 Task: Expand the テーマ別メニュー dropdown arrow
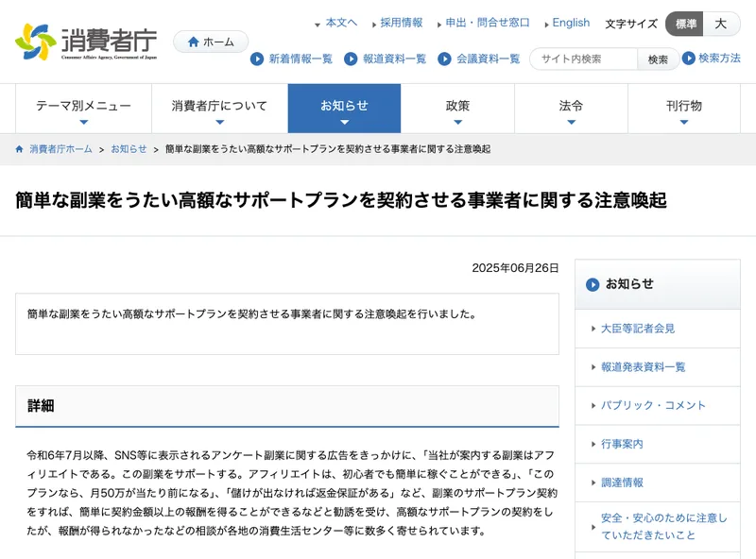pyautogui.click(x=84, y=123)
